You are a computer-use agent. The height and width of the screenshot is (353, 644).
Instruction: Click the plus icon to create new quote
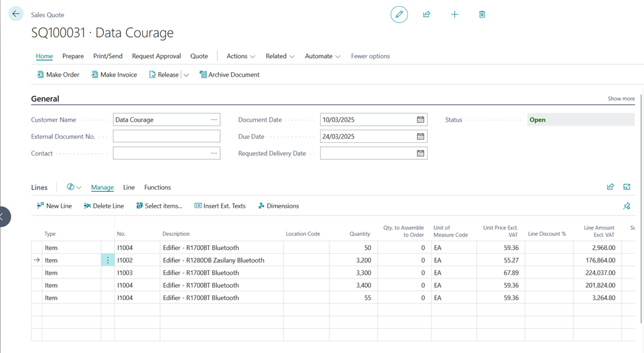(454, 15)
